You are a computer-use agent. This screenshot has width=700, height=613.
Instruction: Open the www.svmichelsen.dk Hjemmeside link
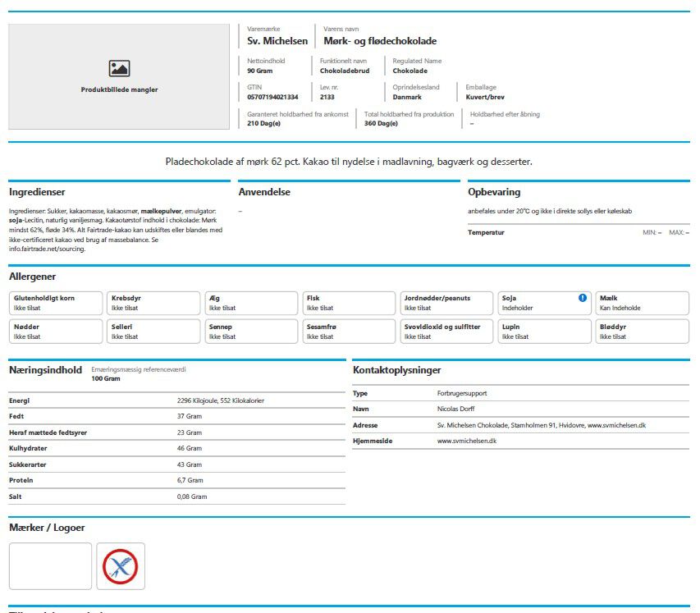466,441
